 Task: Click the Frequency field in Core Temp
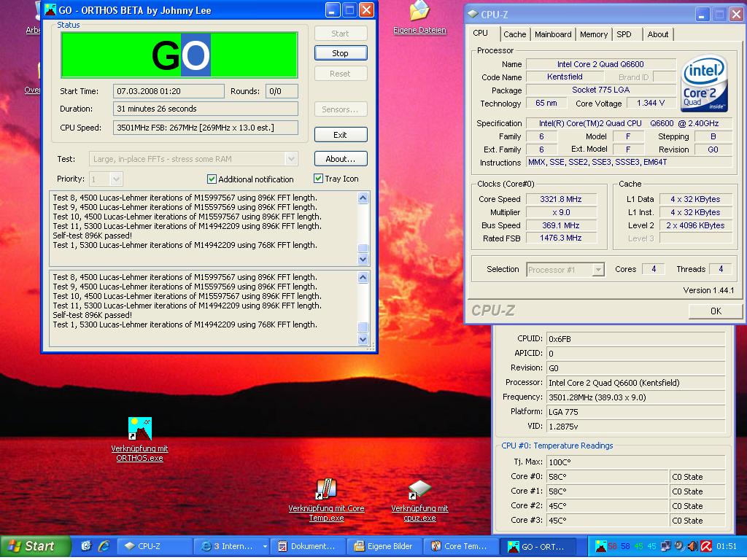click(636, 397)
